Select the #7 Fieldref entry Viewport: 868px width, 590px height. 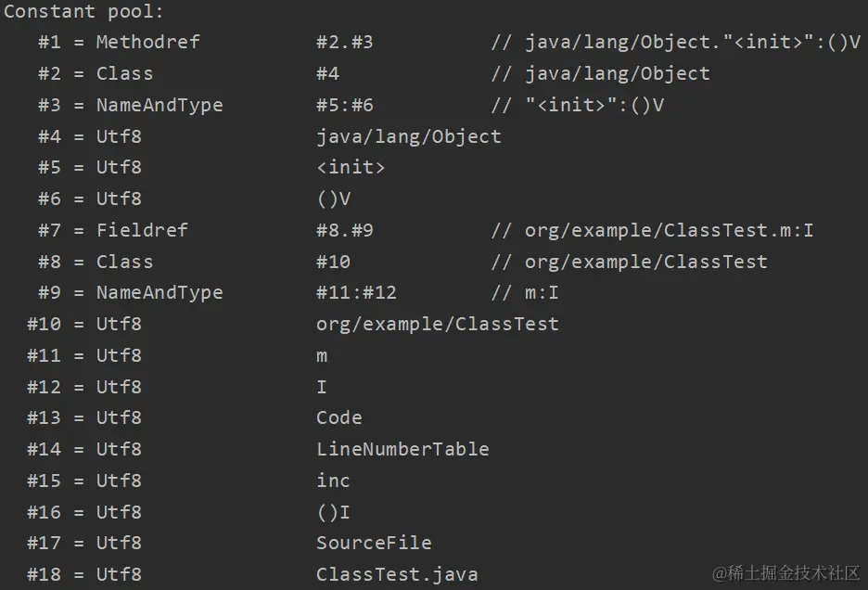pyautogui.click(x=426, y=230)
